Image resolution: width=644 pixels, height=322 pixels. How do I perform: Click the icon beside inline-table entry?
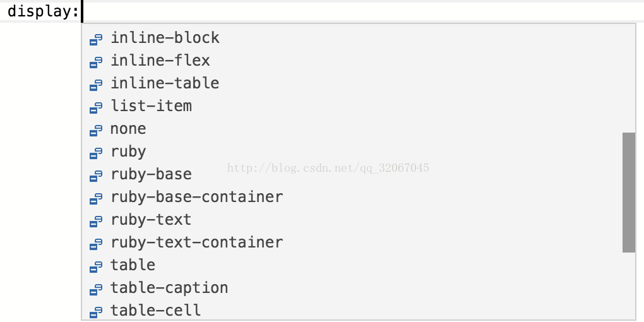click(x=96, y=85)
